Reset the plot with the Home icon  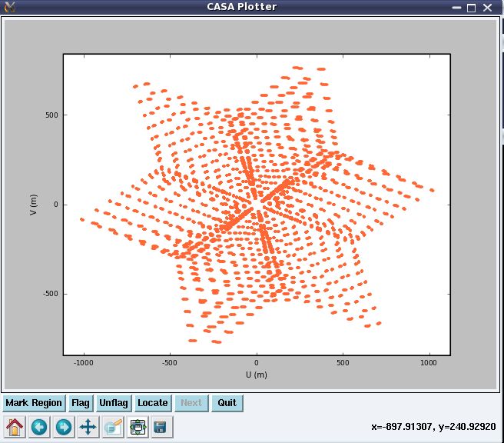point(15,427)
